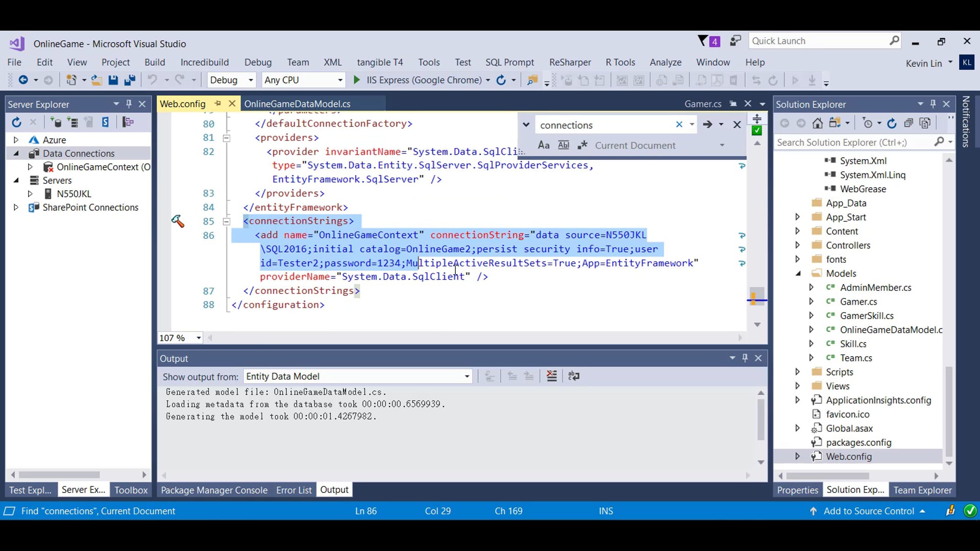The image size is (980, 551).
Task: Click Connect to Database in Server Explorer
Action: tap(56, 122)
